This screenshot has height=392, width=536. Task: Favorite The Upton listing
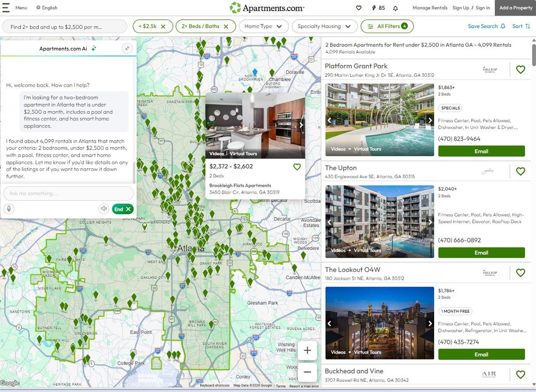[x=520, y=171]
